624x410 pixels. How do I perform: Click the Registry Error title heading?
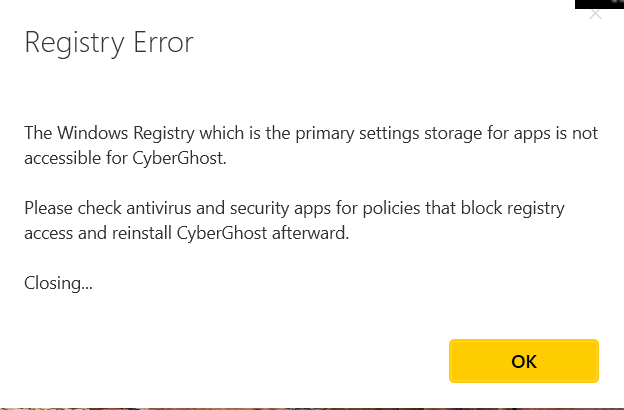click(108, 43)
